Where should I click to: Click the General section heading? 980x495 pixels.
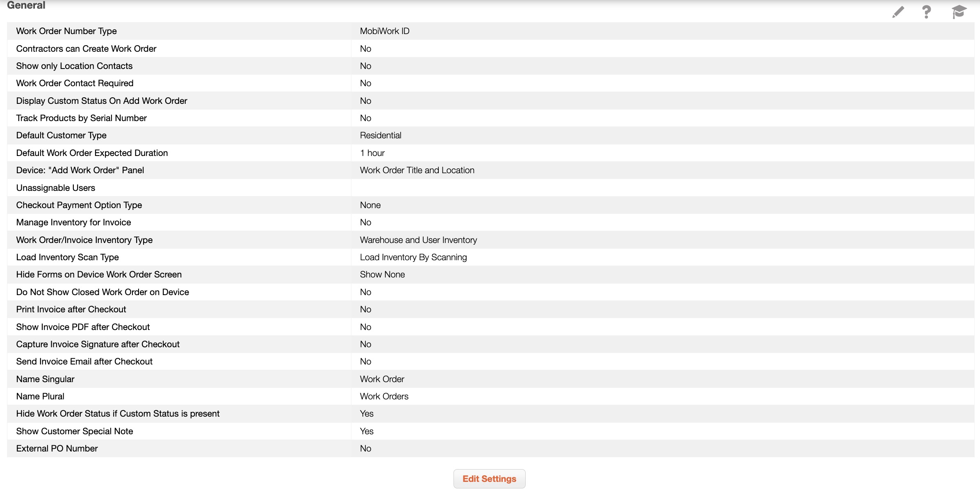[x=26, y=5]
